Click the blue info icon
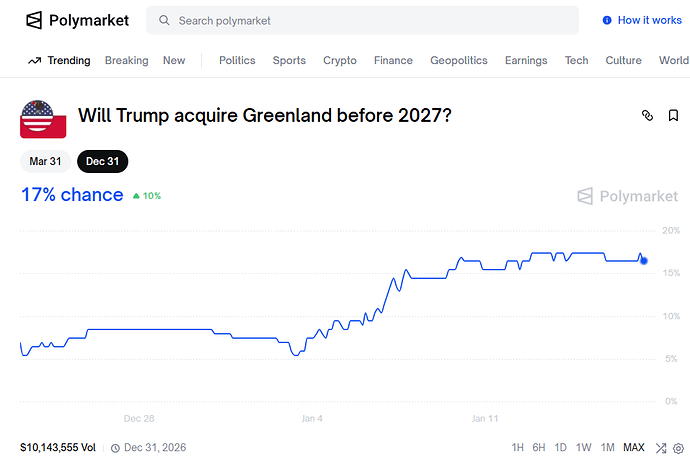Image resolution: width=690 pixels, height=462 pixels. pos(607,20)
